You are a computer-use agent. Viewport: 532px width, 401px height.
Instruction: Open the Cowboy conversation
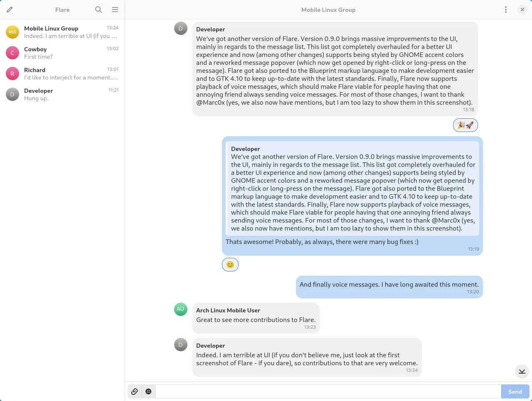(x=62, y=53)
